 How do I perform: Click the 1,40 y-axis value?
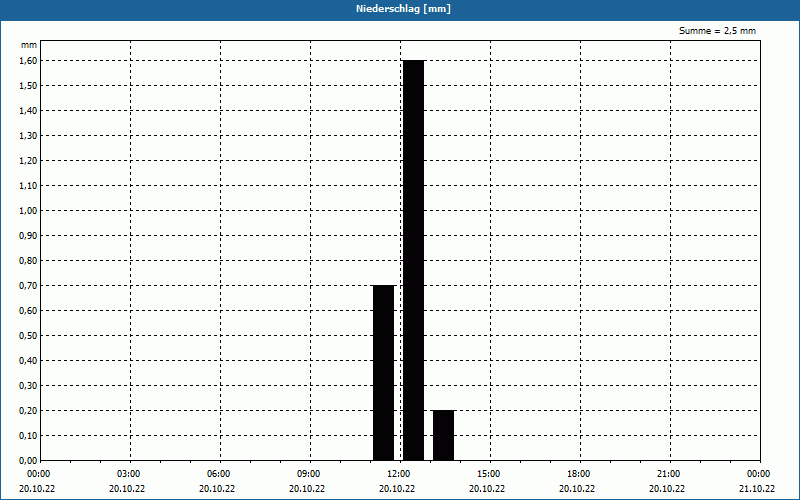(x=28, y=110)
